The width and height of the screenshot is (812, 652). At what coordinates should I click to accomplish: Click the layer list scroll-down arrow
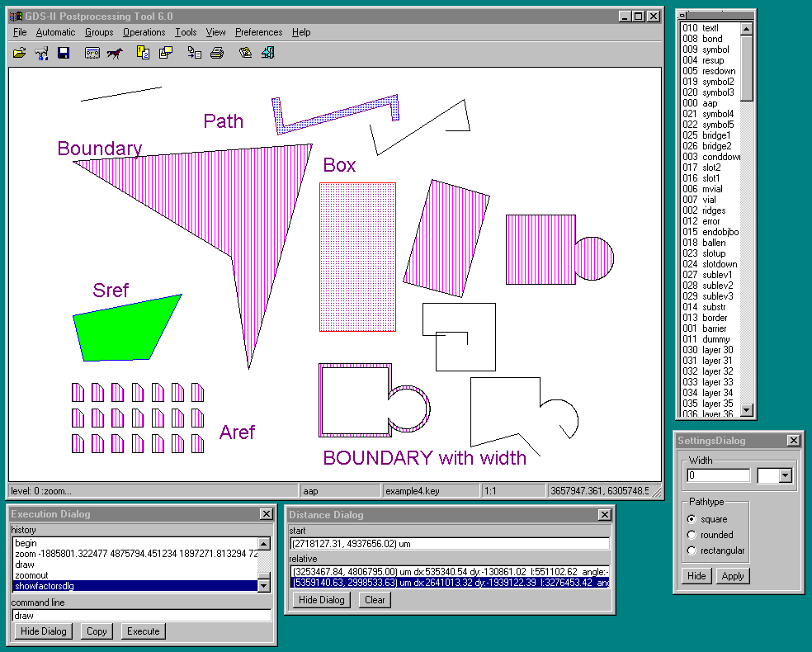[x=746, y=409]
